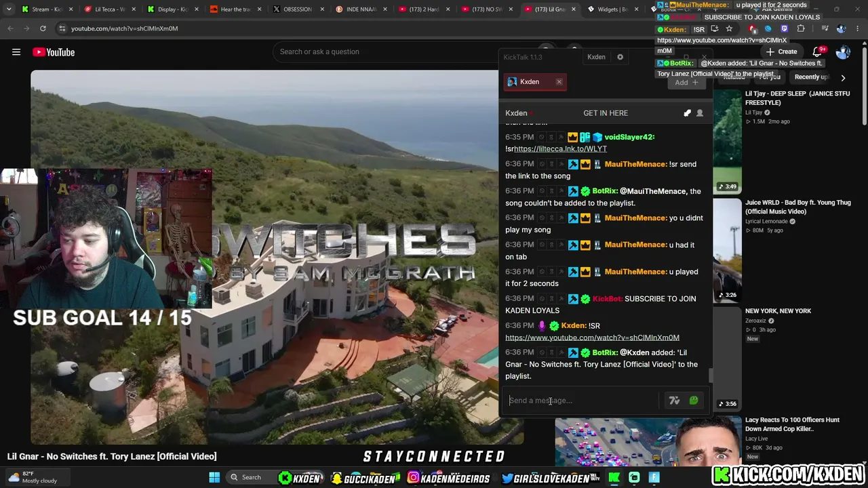Add a new chatroom in KickTalk

click(x=686, y=83)
